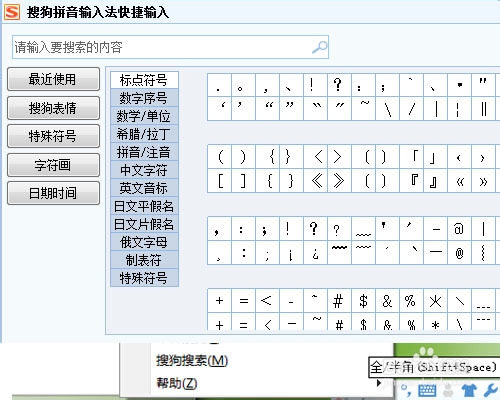This screenshot has width=500, height=400.
Task: Insert the ‖ double vertical bar symbol
Action: [x=483, y=109]
